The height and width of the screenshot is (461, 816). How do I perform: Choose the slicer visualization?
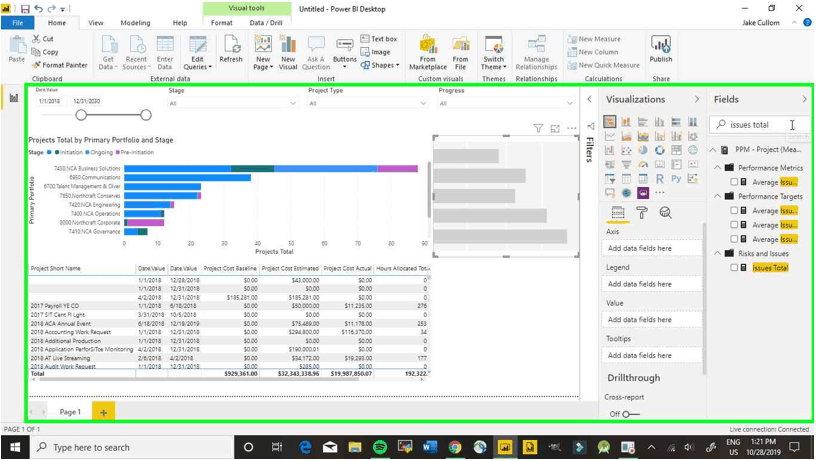pyautogui.click(x=610, y=179)
